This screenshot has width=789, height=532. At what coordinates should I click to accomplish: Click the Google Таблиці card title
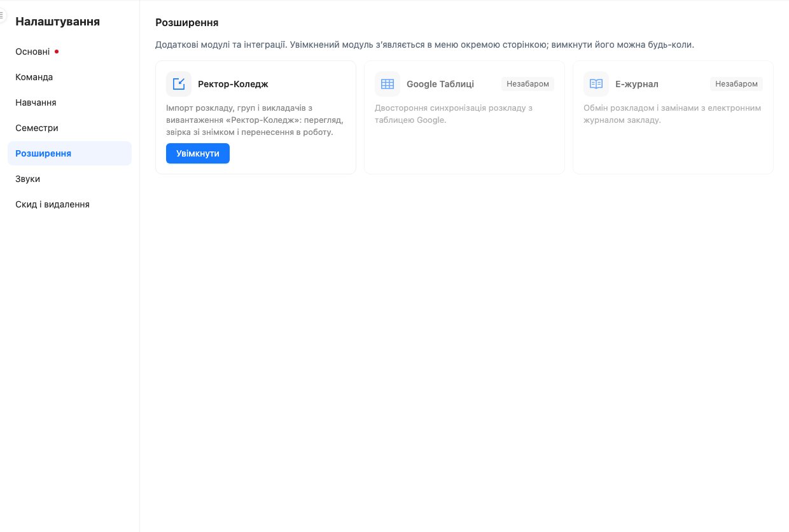click(x=440, y=84)
